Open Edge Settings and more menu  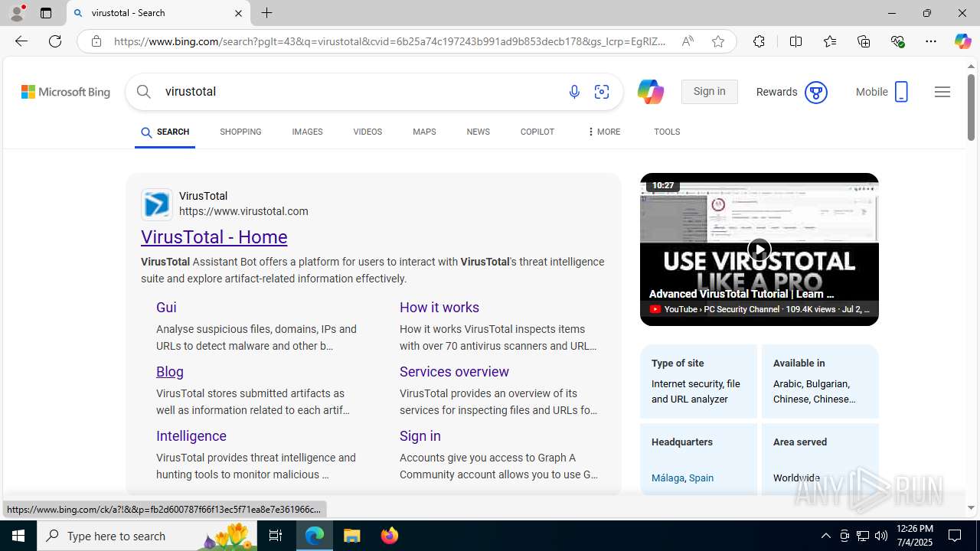(931, 41)
